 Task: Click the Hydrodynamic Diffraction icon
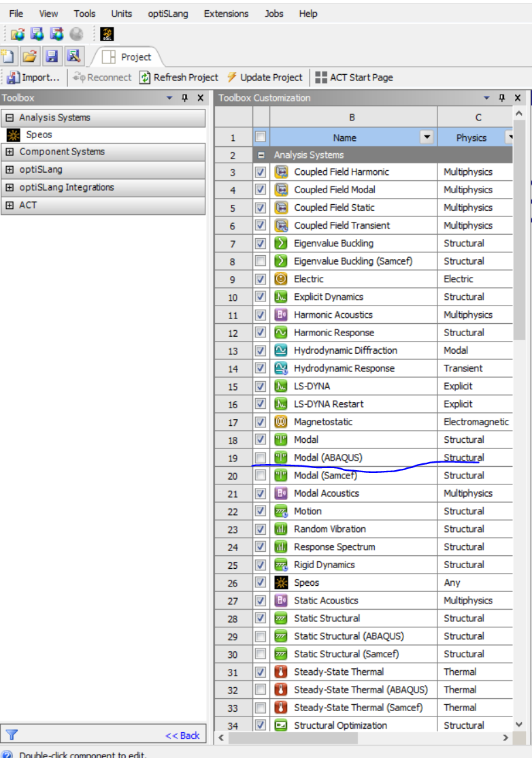click(x=281, y=350)
